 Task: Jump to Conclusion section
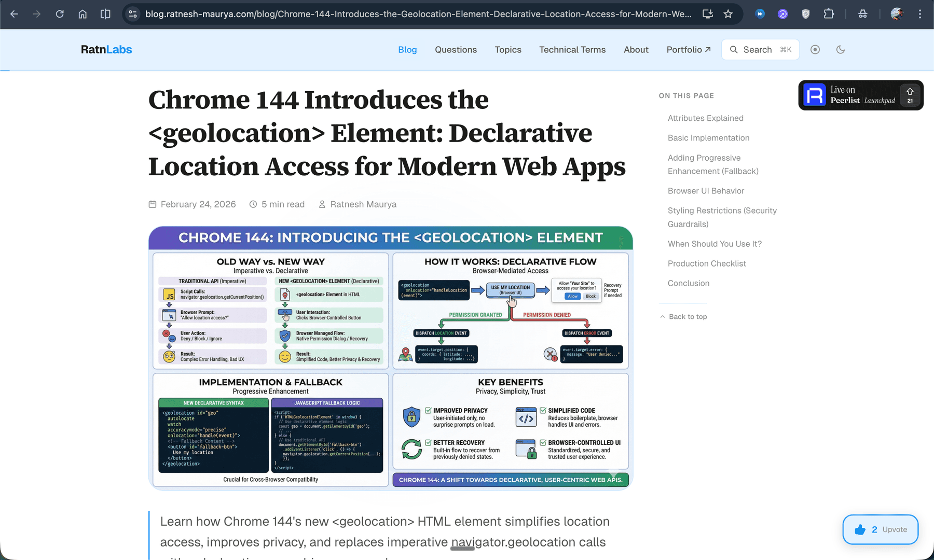click(689, 283)
